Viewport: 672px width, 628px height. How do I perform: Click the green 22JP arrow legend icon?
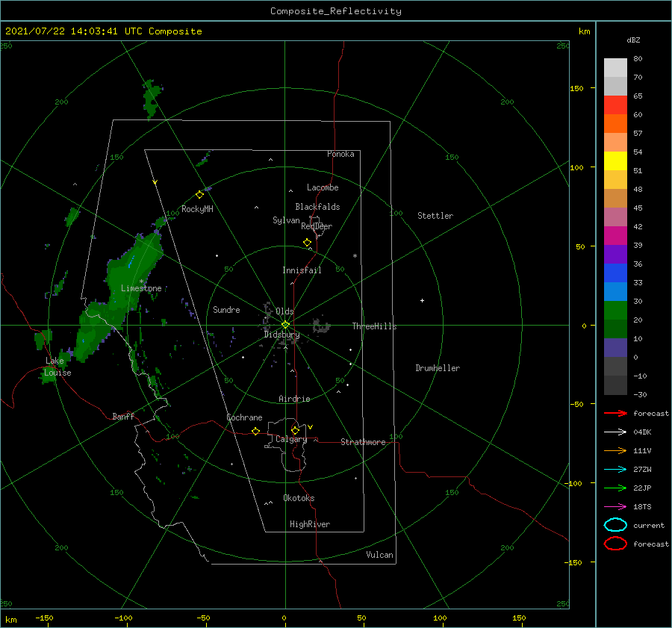click(615, 488)
